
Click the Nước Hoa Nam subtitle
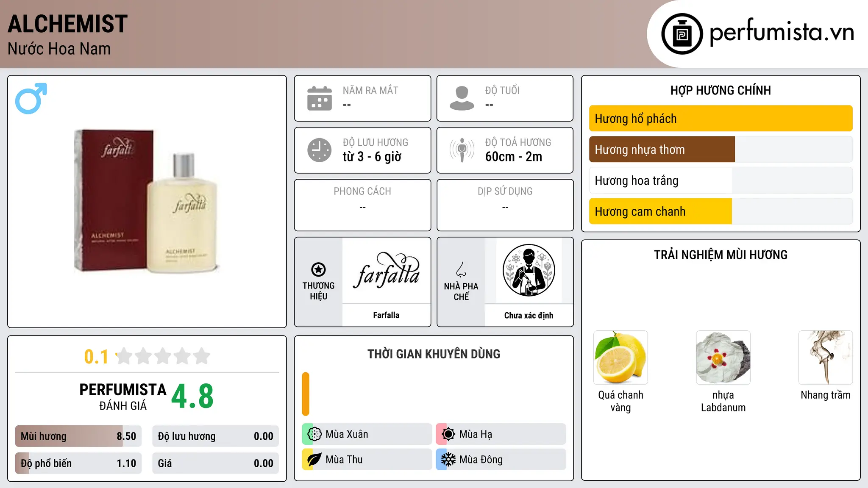59,49
